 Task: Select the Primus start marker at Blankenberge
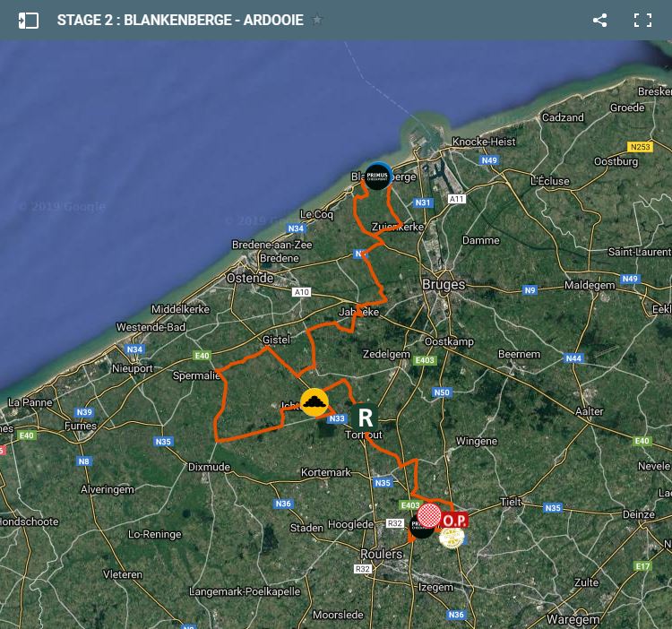(378, 177)
